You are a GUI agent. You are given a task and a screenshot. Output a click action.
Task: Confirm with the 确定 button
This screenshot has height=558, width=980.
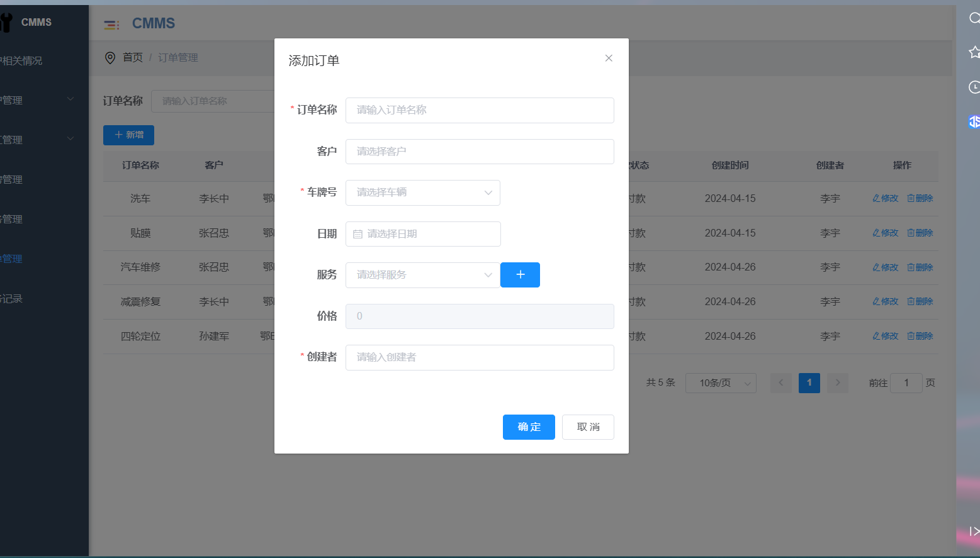point(529,427)
